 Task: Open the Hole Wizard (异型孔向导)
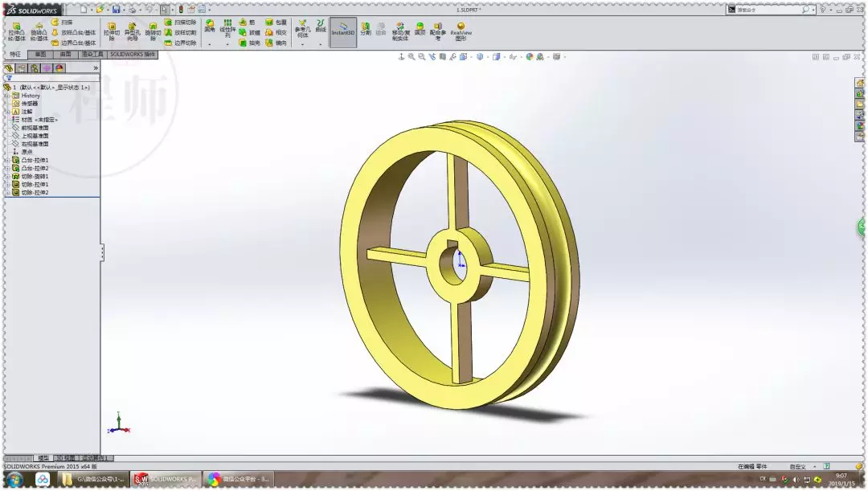[x=132, y=32]
